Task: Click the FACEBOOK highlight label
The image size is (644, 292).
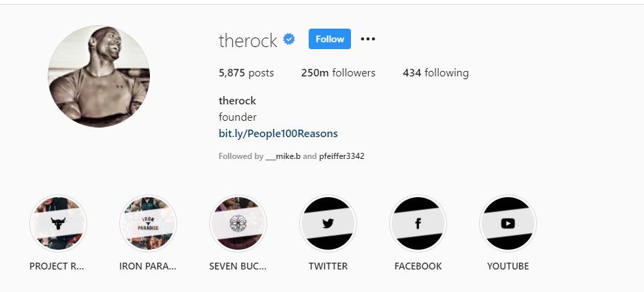Action: point(418,266)
